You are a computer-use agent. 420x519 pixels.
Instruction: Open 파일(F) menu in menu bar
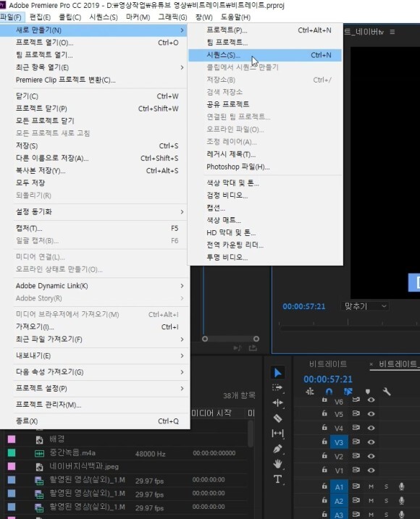click(12, 17)
